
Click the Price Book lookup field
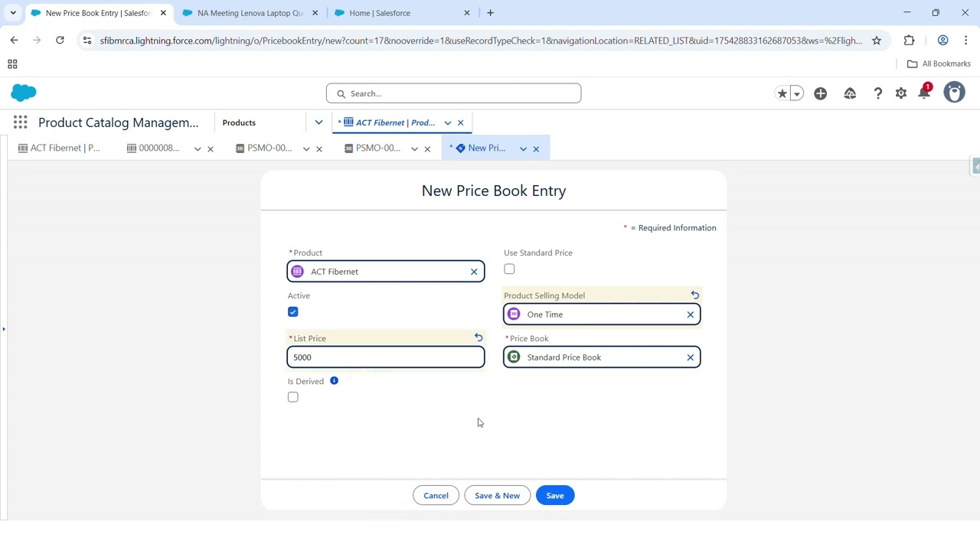tap(602, 357)
